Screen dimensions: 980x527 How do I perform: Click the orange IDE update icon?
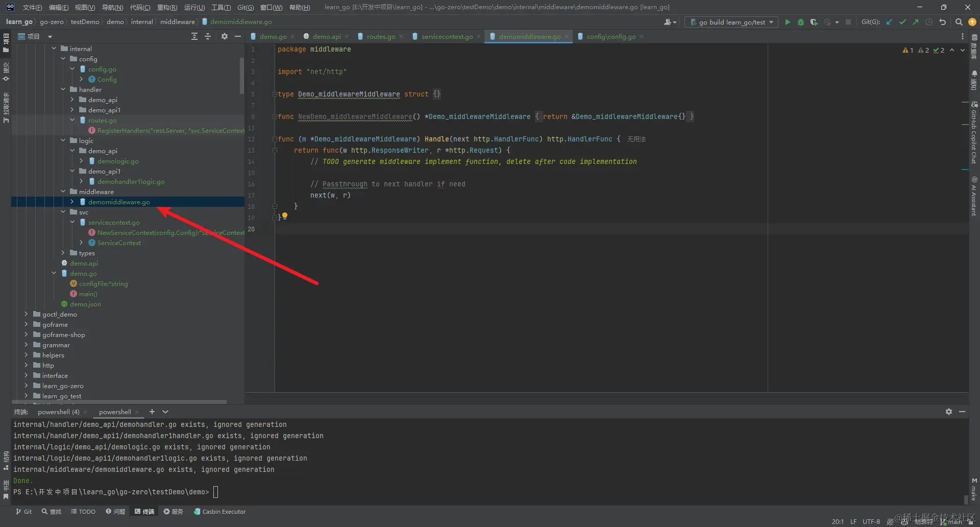[972, 22]
